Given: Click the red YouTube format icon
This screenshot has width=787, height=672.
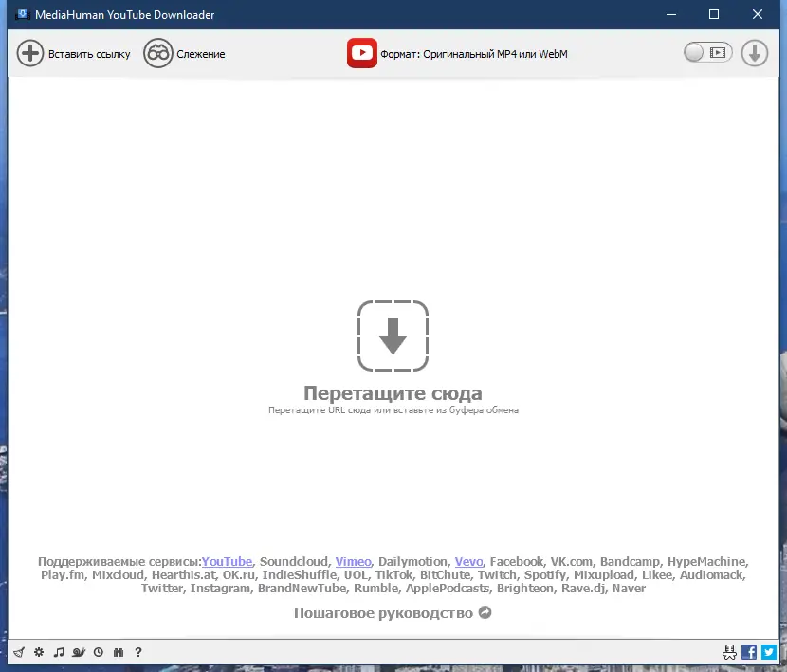Looking at the screenshot, I should coord(362,53).
